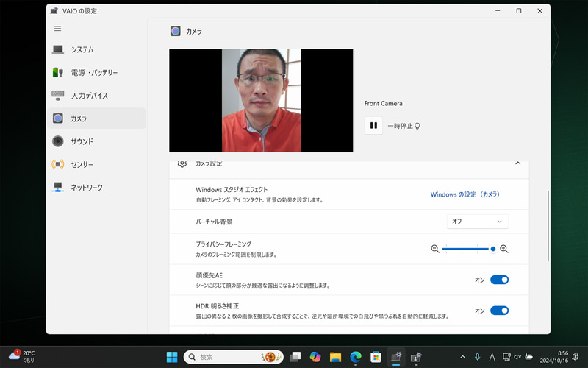Click the プライバシーフレーミング slider
The image size is (588, 368).
click(467, 249)
